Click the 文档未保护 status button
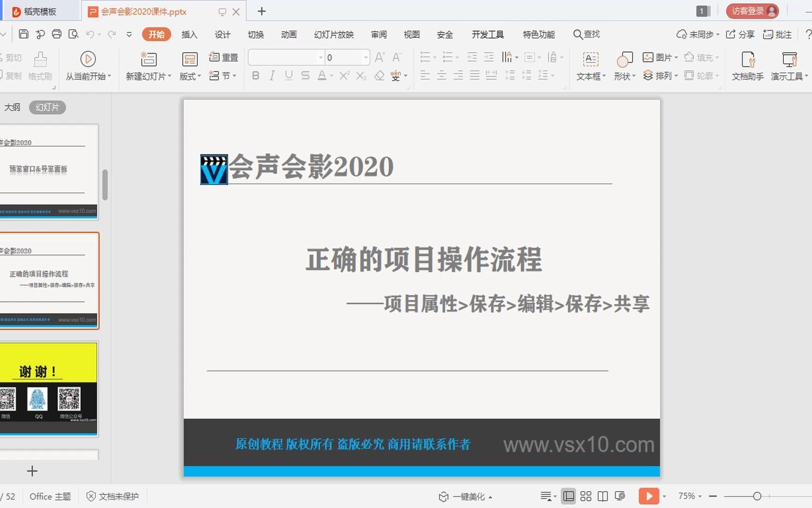The height and width of the screenshot is (508, 812). pos(113,496)
